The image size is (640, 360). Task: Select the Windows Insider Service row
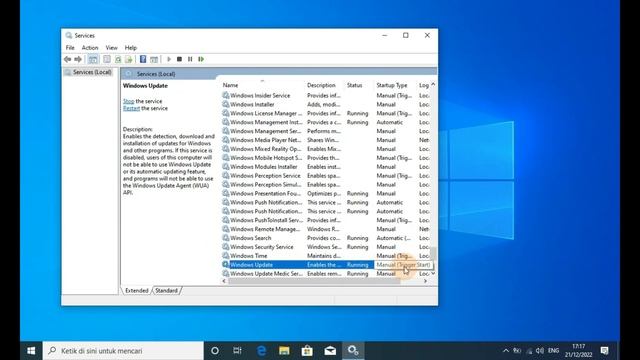coord(326,96)
